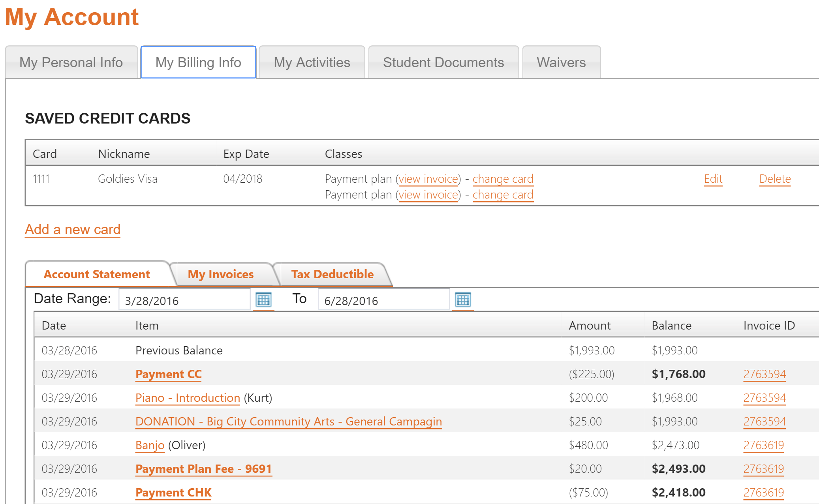Image resolution: width=819 pixels, height=504 pixels.
Task: Edit the Goldies Visa card
Action: [712, 178]
